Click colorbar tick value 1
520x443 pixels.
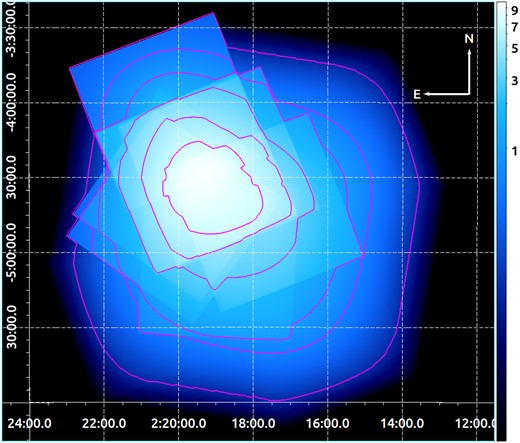(x=514, y=151)
